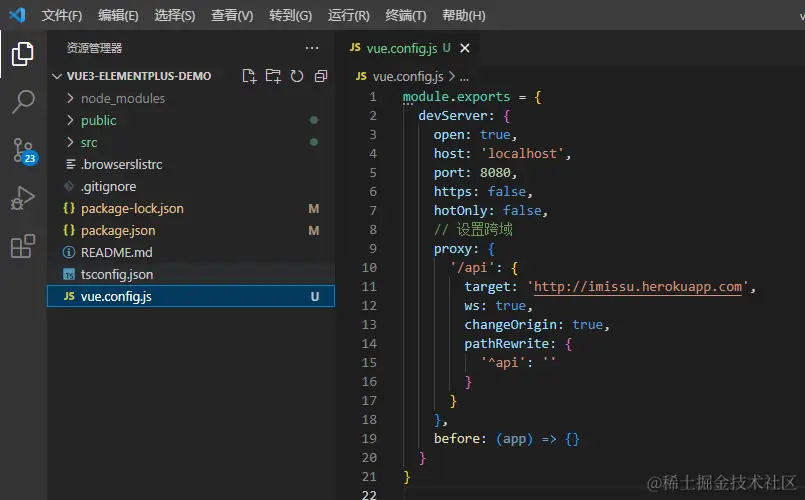This screenshot has width=805, height=500.
Task: Open the Search view icon
Action: coord(23,102)
